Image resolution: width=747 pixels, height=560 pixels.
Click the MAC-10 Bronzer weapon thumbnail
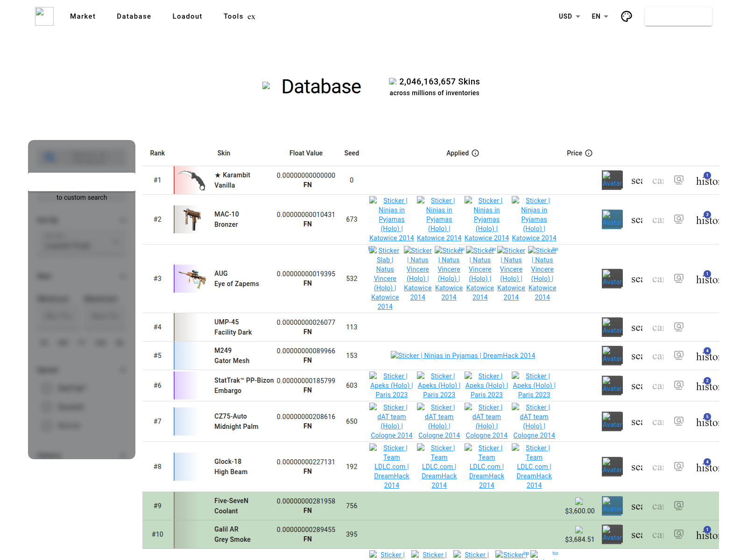tap(191, 219)
